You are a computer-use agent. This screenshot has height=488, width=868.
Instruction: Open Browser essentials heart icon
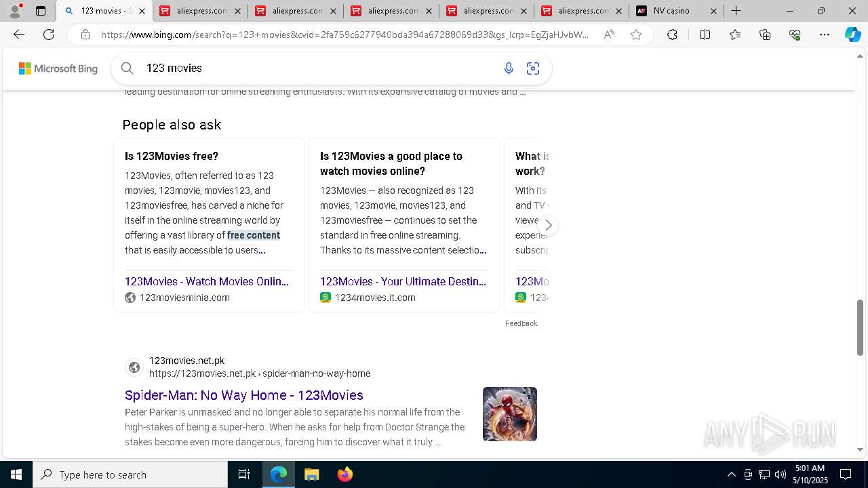coord(795,35)
